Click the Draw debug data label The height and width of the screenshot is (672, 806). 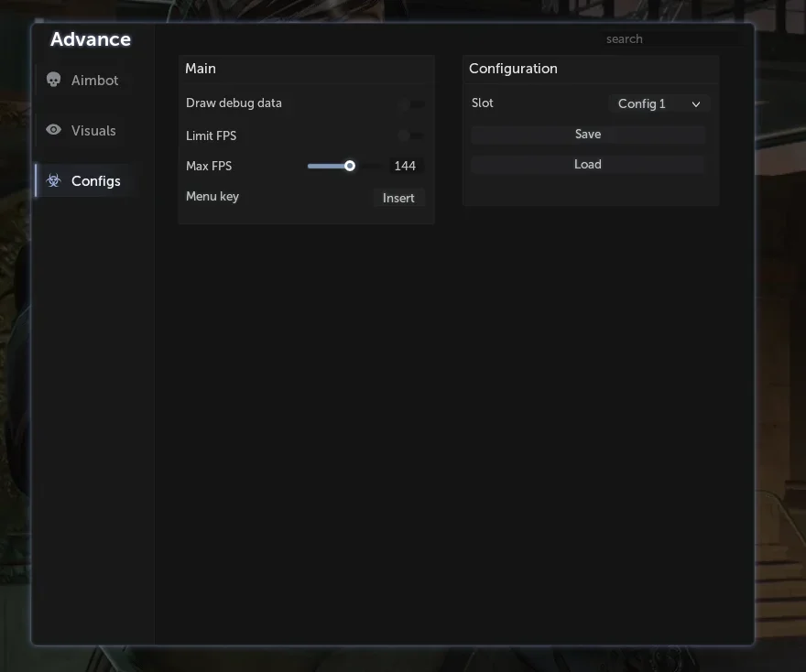pyautogui.click(x=234, y=103)
